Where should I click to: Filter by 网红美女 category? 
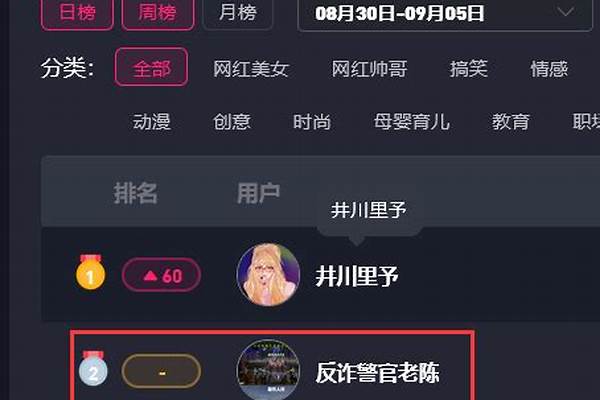(251, 69)
